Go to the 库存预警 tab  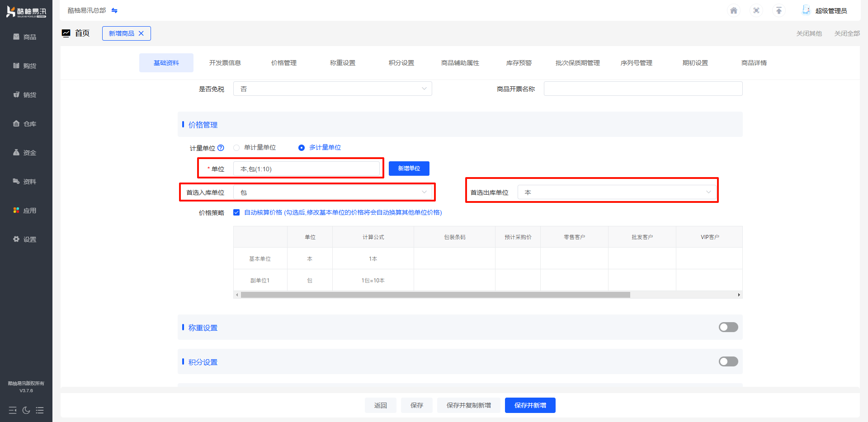point(519,63)
